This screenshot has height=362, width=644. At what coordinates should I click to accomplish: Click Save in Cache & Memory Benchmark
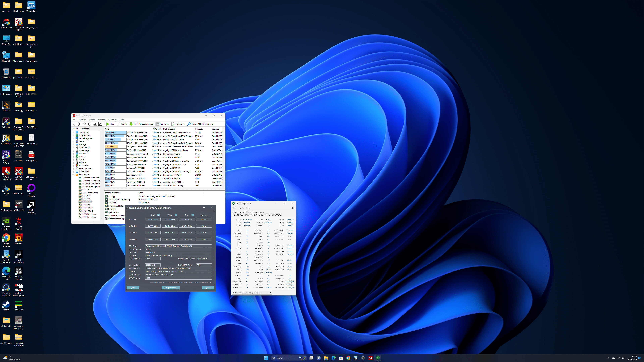click(x=133, y=288)
